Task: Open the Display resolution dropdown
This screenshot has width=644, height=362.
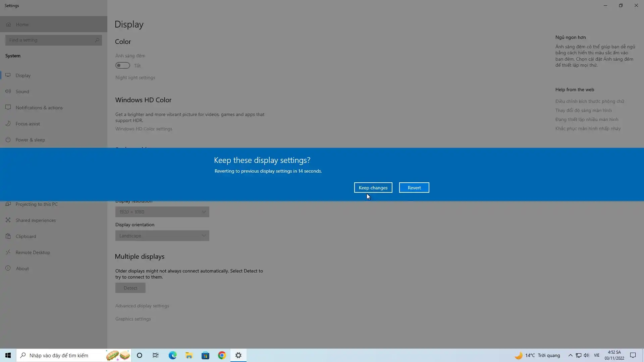Action: pos(162,212)
